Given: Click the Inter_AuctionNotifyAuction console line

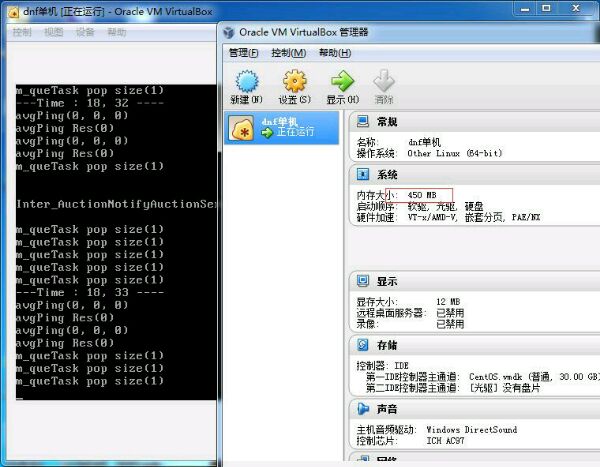Looking at the screenshot, I should click(116, 204).
